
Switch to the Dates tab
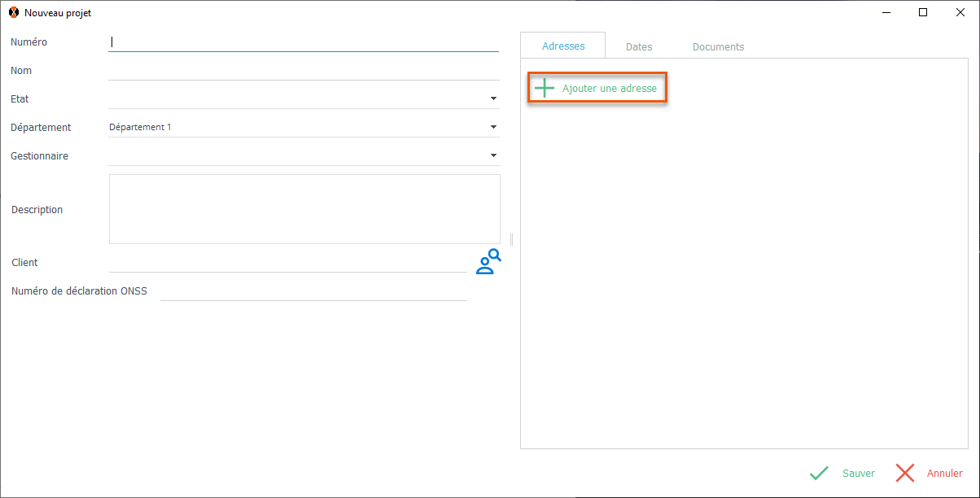(639, 47)
